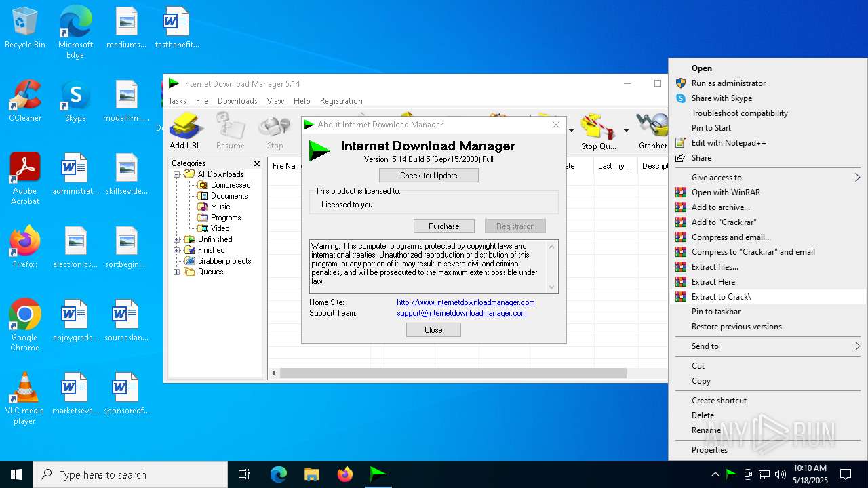Screen dimensions: 868x488
Task: Open File Explorer from the taskbar
Action: 311,474
